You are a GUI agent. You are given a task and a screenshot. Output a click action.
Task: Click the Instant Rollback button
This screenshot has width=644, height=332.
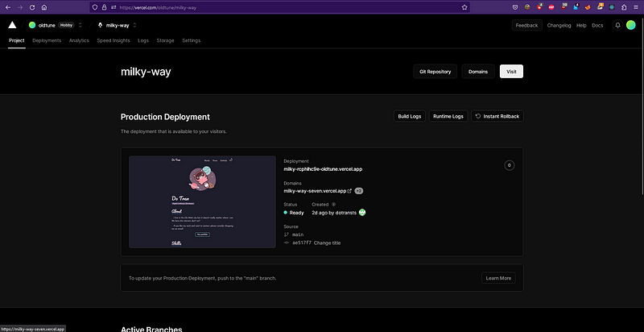497,116
